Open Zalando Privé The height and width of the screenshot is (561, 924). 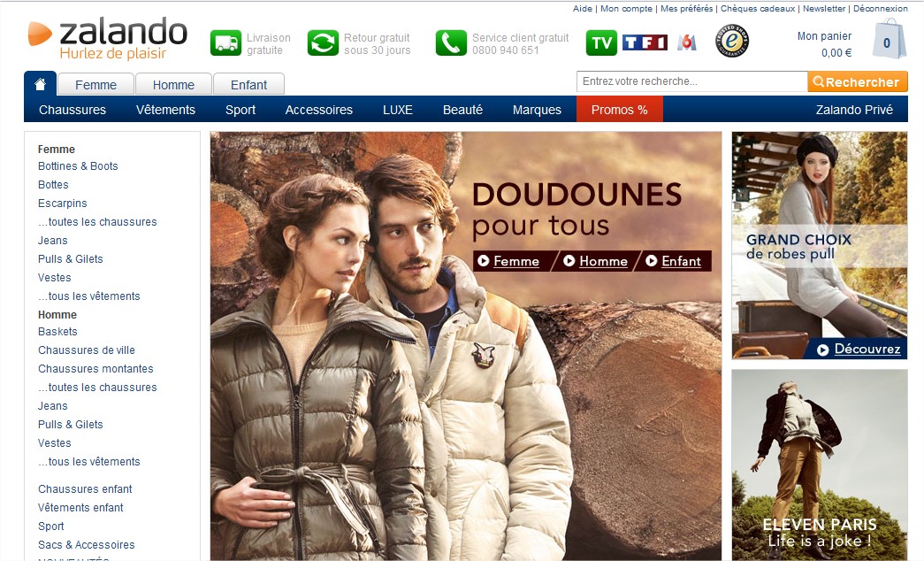(x=854, y=110)
